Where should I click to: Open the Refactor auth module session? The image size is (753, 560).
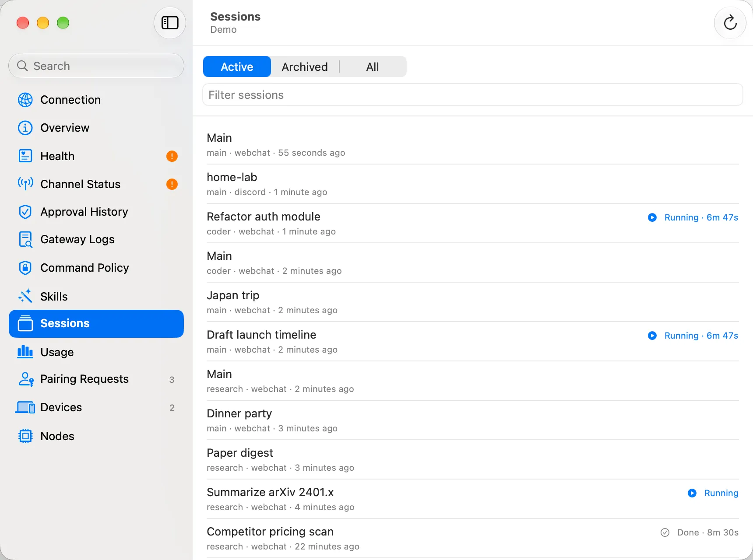tap(473, 224)
